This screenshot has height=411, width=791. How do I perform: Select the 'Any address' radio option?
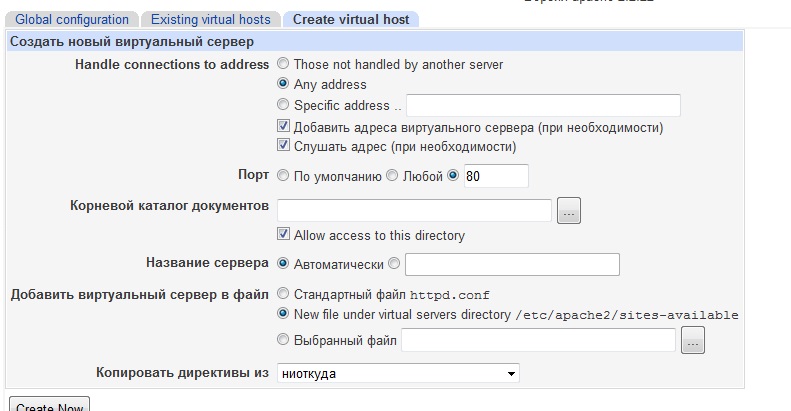pyautogui.click(x=284, y=85)
